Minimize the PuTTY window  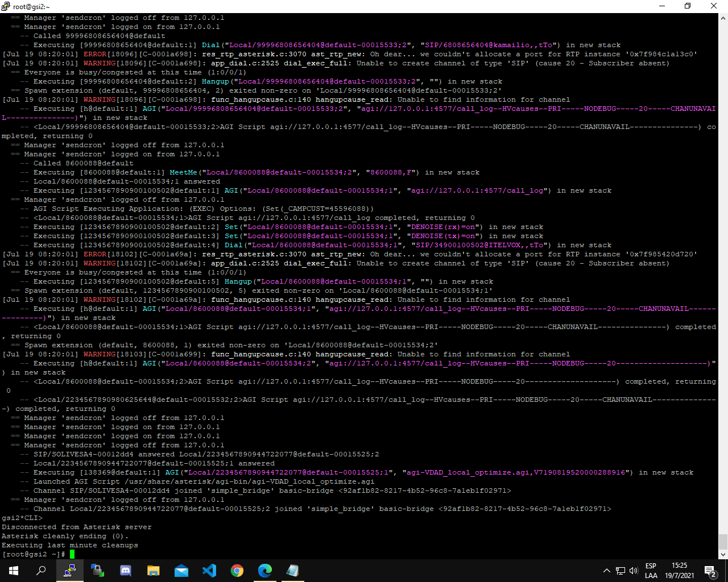(662, 6)
